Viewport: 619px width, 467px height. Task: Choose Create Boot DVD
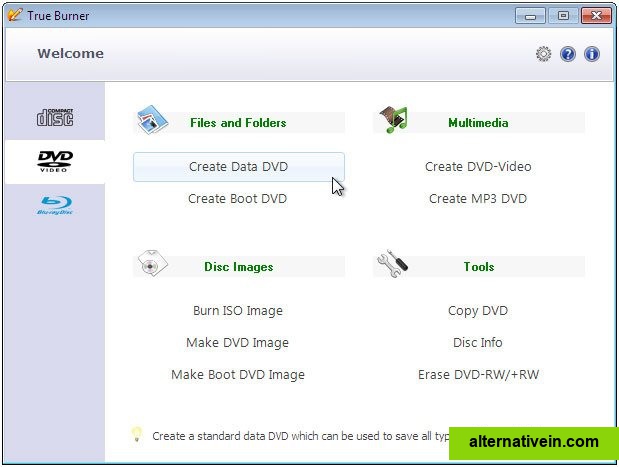pyautogui.click(x=238, y=199)
